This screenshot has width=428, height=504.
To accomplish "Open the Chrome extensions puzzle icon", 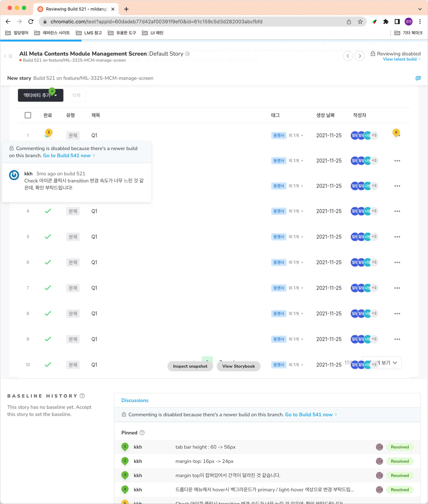I will coord(386,22).
